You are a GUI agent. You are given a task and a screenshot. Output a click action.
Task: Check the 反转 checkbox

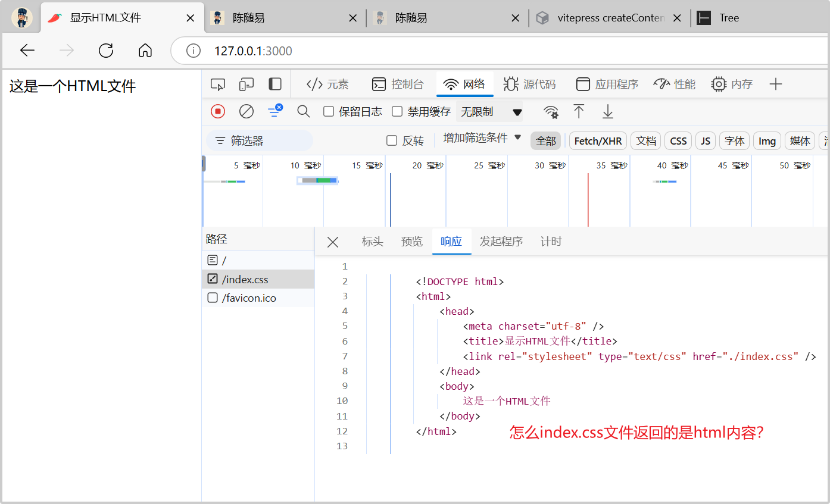click(x=392, y=140)
